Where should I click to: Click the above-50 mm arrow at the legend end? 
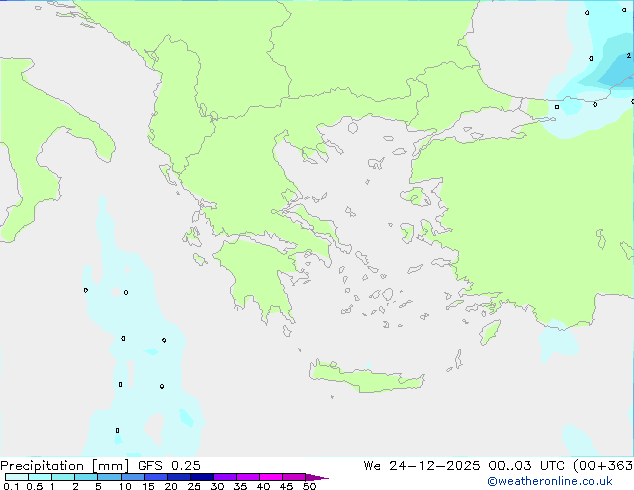[316, 477]
